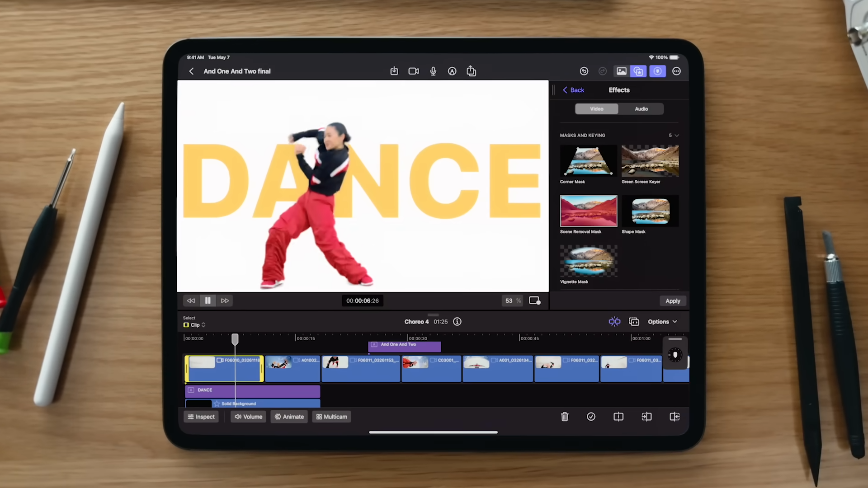Select the A01002 timeline clip

click(x=292, y=369)
